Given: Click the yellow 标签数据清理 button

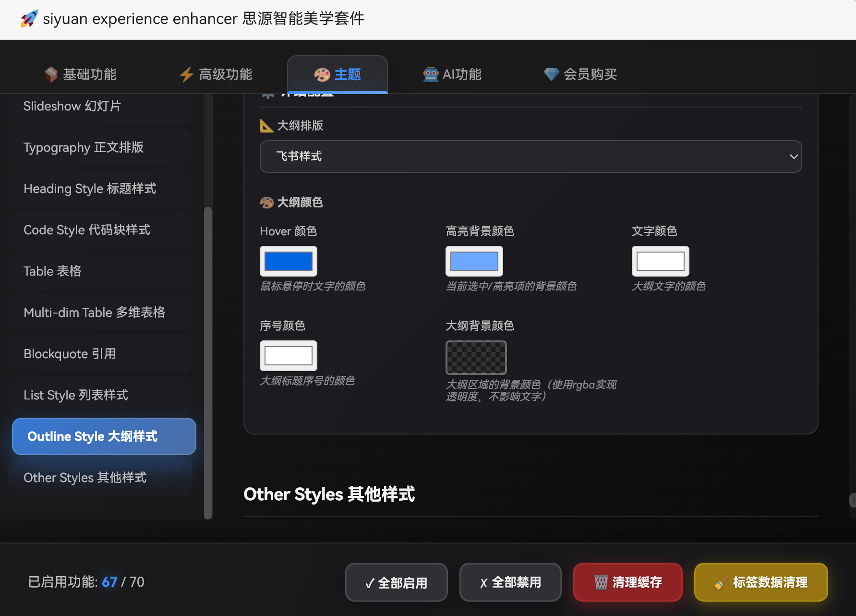Looking at the screenshot, I should coord(760,582).
